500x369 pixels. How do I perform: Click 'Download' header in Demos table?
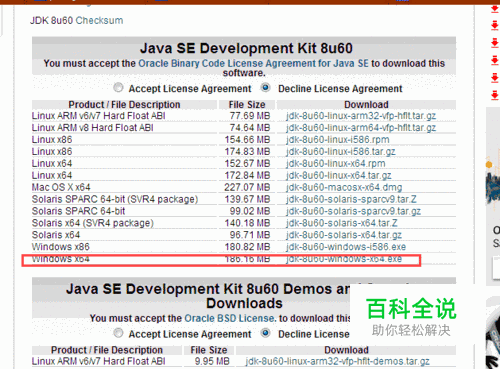coord(347,350)
